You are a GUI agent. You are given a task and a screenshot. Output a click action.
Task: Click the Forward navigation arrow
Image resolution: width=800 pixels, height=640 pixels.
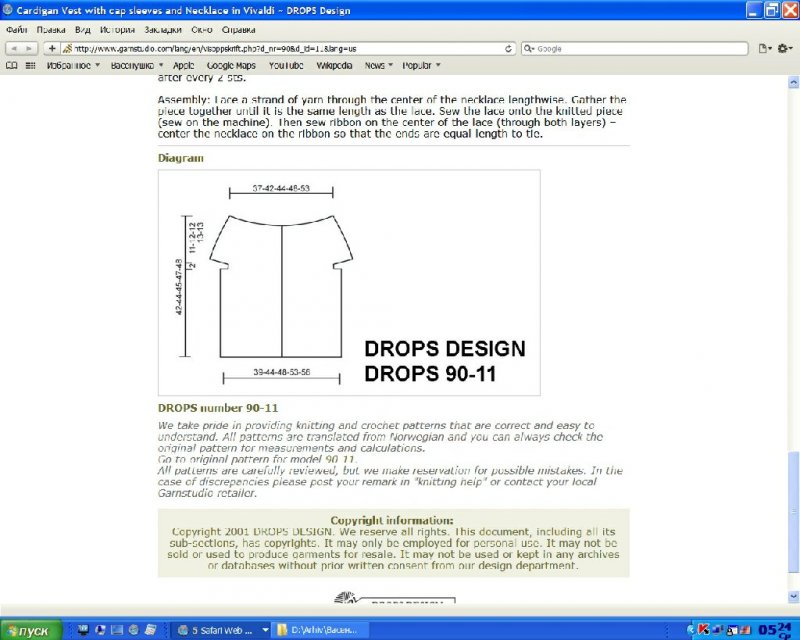pyautogui.click(x=30, y=48)
